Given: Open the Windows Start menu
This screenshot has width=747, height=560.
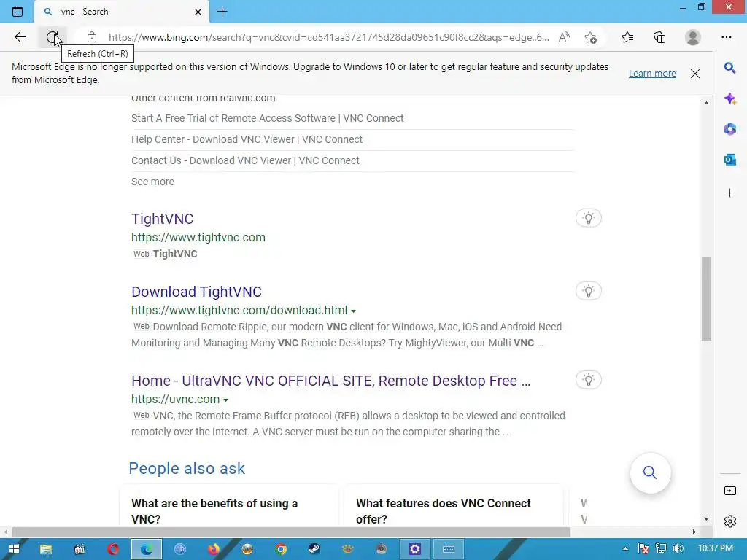Looking at the screenshot, I should (14, 549).
